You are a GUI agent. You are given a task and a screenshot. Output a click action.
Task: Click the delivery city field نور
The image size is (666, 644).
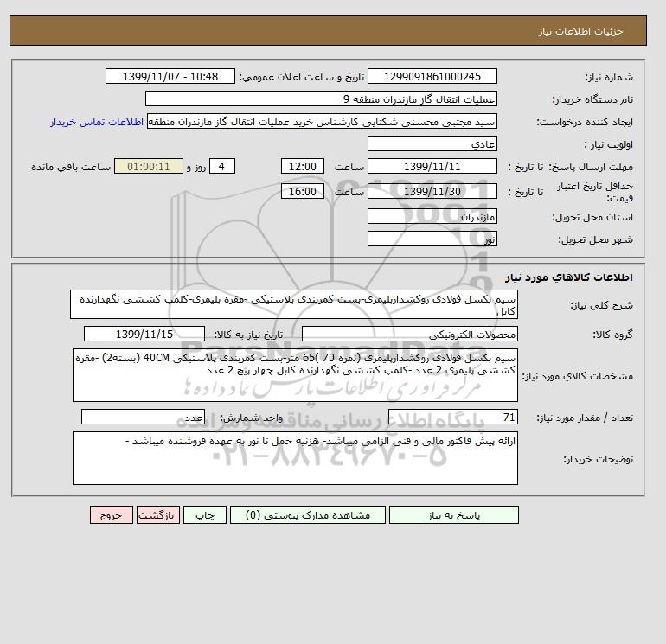tap(432, 239)
